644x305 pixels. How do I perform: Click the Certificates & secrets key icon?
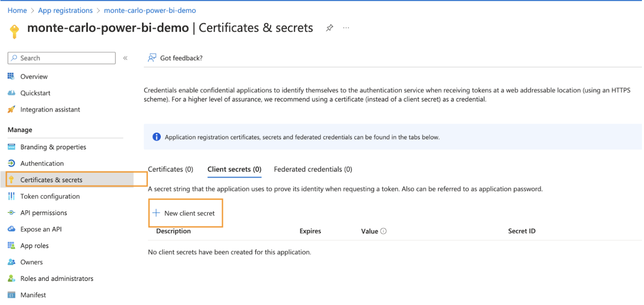pyautogui.click(x=12, y=180)
